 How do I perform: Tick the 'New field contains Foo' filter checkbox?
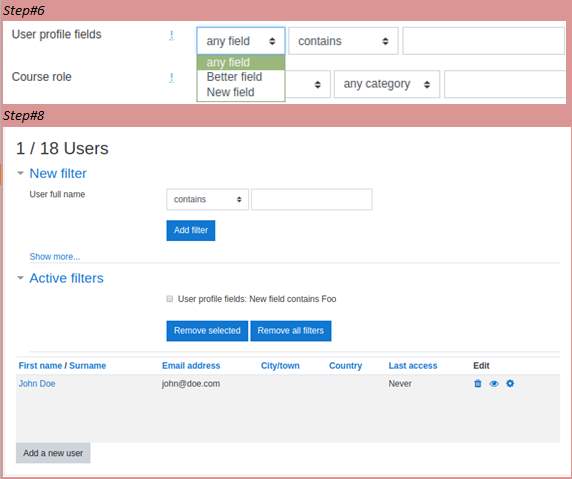tap(169, 299)
